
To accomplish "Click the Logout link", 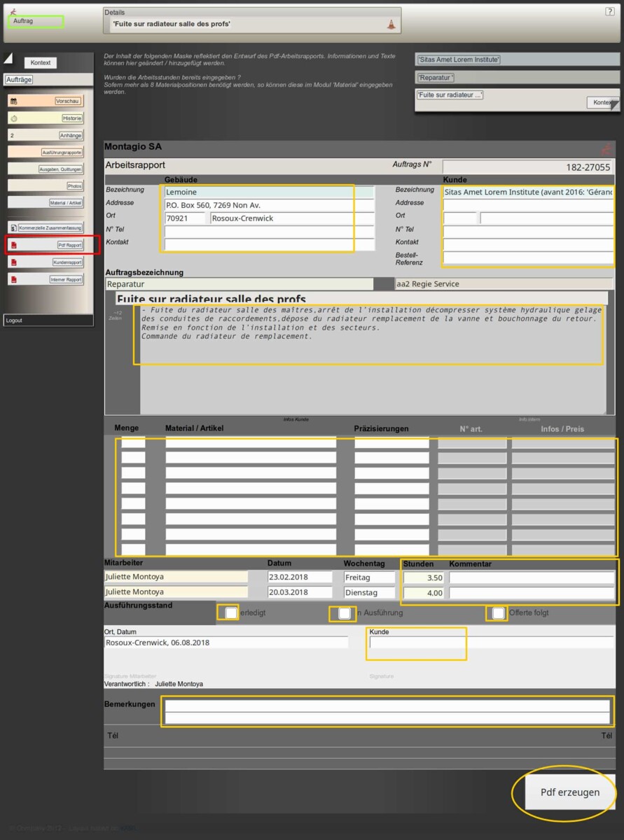I will (14, 321).
